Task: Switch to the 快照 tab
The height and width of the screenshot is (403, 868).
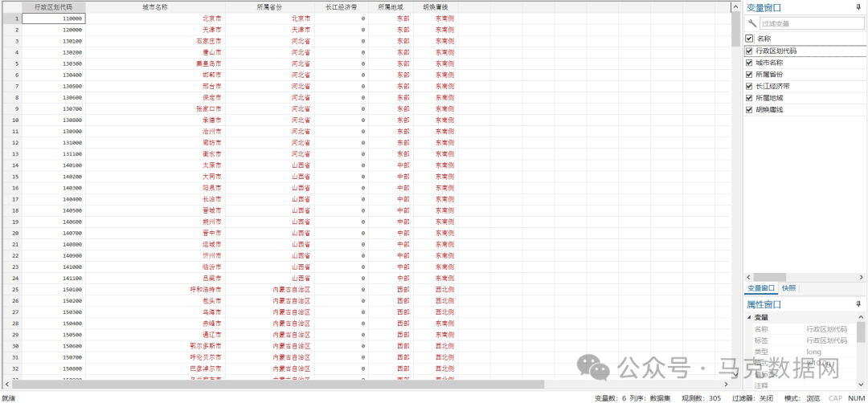Action: click(x=788, y=288)
